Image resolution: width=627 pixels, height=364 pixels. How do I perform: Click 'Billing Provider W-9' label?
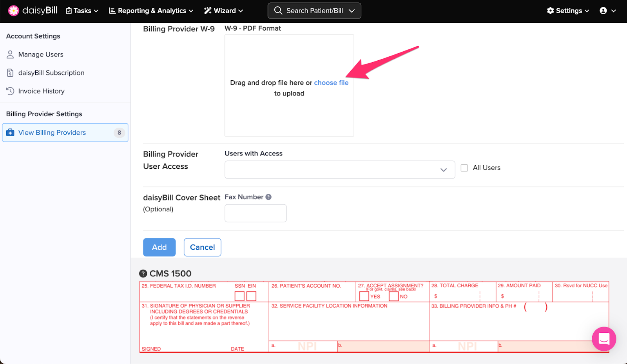(x=179, y=29)
